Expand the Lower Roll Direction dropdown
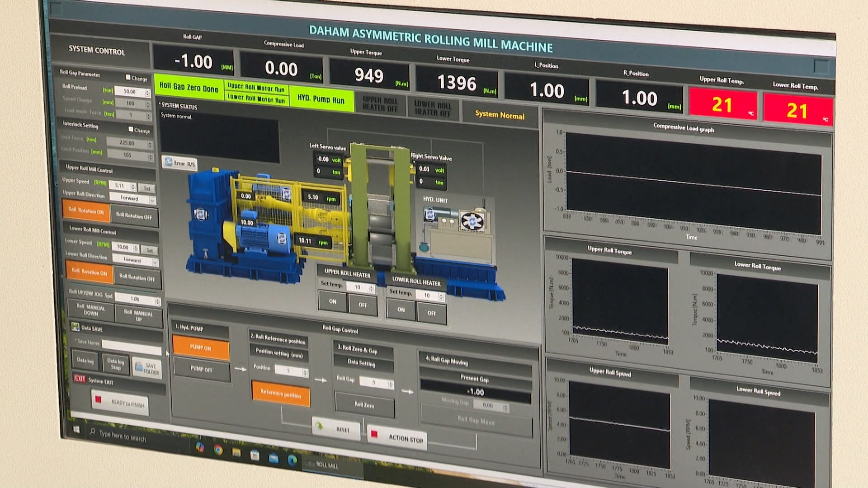Viewport: 868px width, 488px height. pos(155,262)
